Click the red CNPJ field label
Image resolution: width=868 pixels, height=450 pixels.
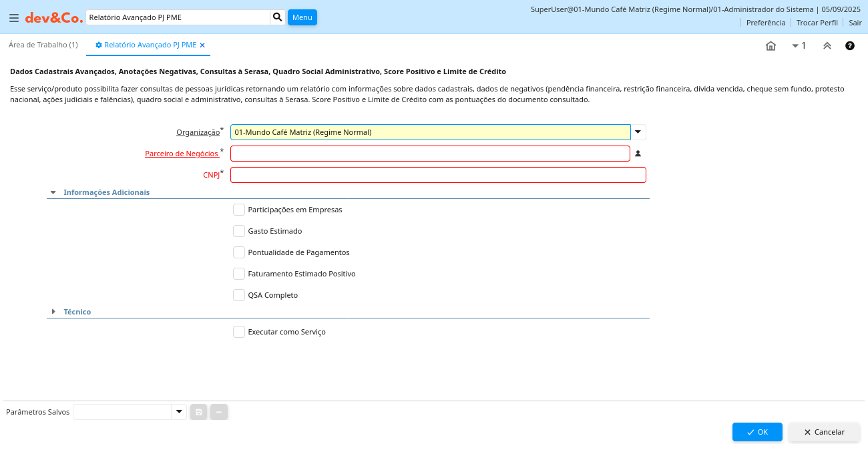(211, 175)
